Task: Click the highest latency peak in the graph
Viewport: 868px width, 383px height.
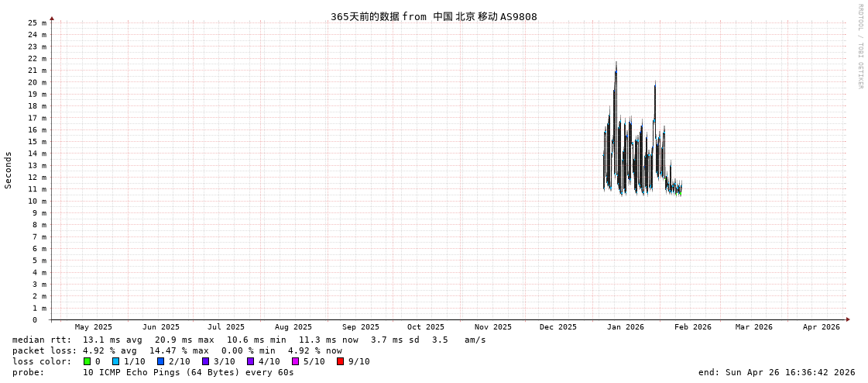Action: click(616, 64)
